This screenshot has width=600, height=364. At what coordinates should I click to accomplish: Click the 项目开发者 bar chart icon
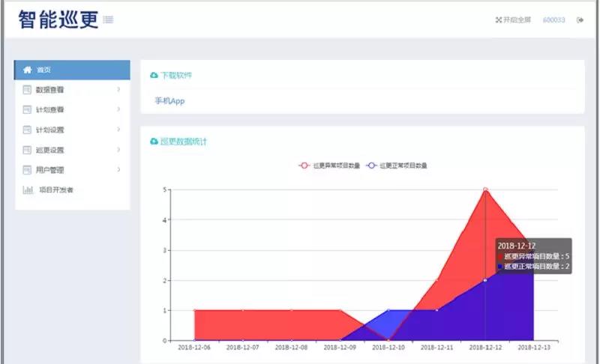point(28,189)
